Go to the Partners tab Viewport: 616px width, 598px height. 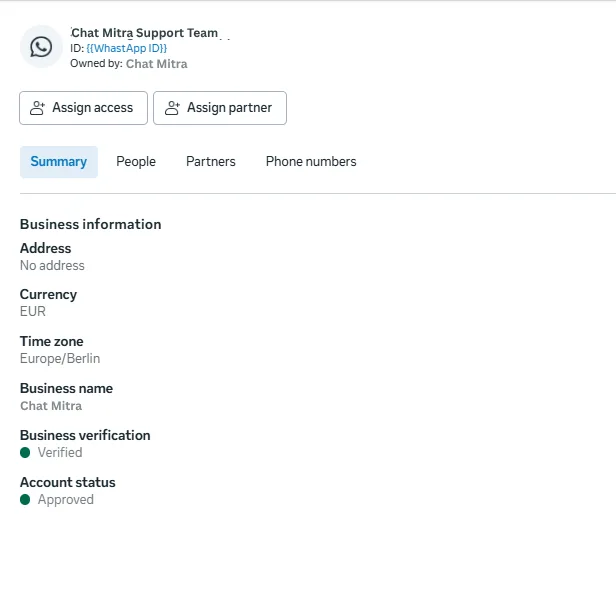click(x=211, y=162)
